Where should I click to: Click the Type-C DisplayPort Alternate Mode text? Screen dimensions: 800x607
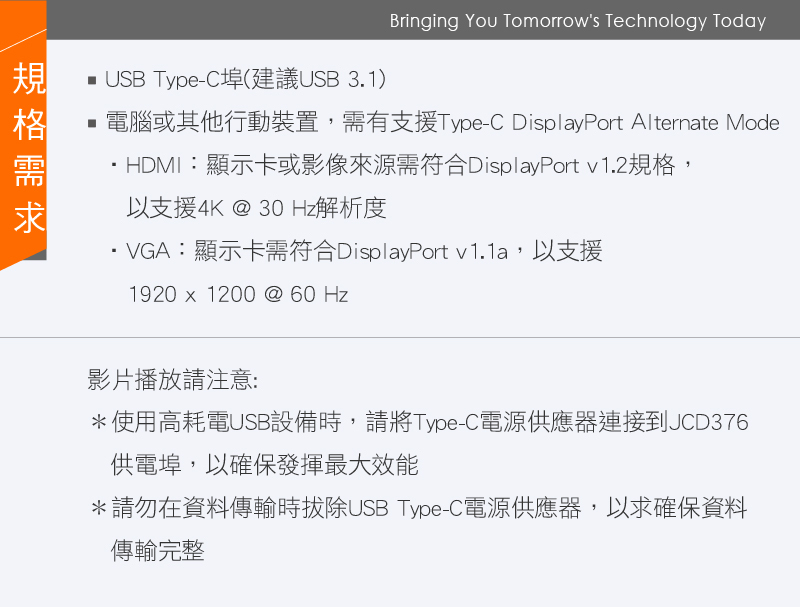[608, 123]
